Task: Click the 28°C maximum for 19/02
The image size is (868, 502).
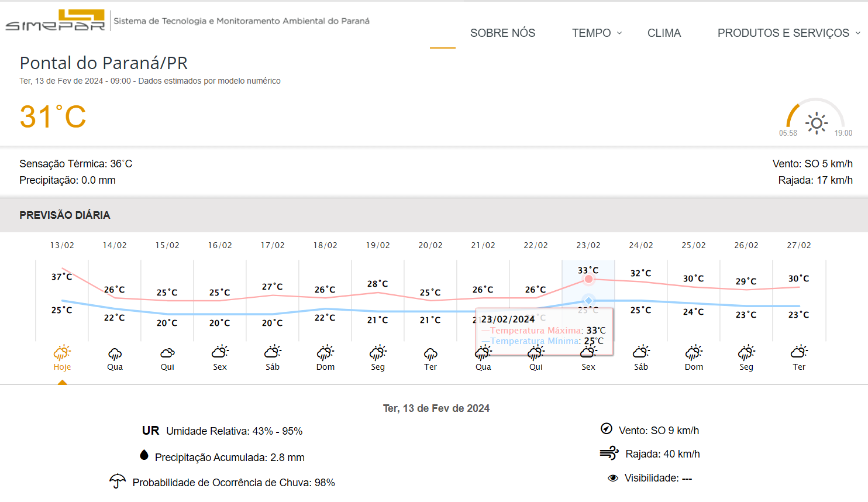Action: pyautogui.click(x=378, y=283)
